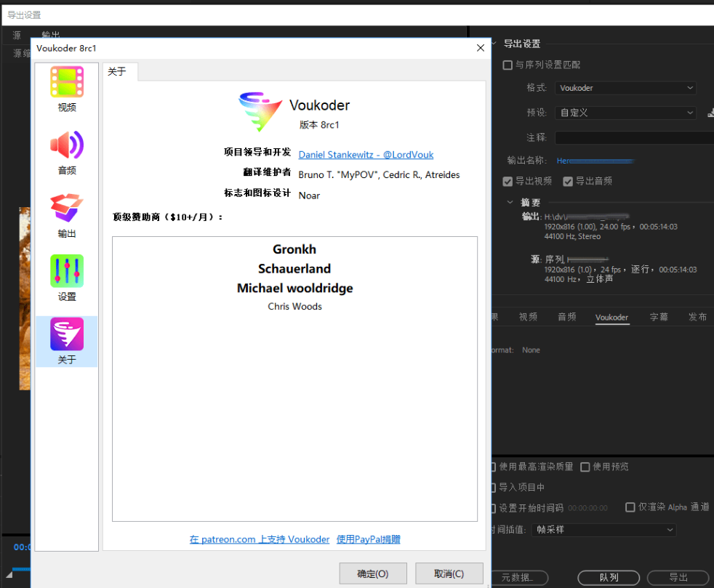Enable 仅渲染 Alpha 通道 checkbox

pos(630,507)
